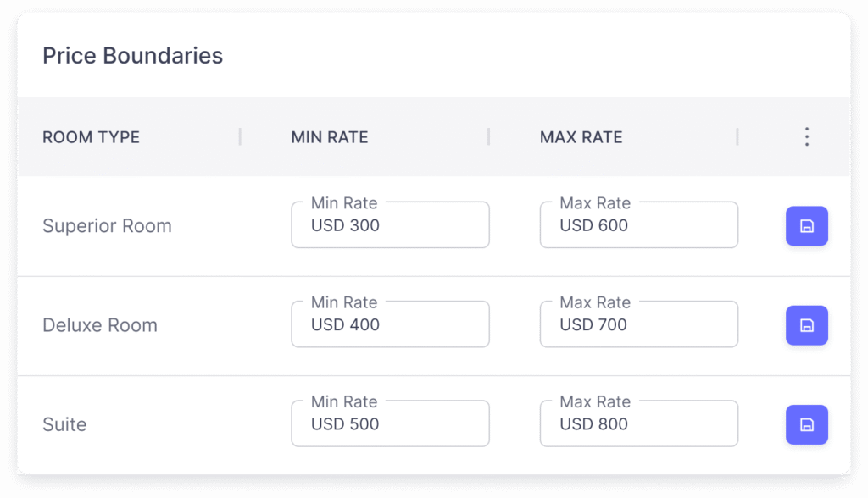
Task: Click the separator after ROOM TYPE header
Action: 240,137
